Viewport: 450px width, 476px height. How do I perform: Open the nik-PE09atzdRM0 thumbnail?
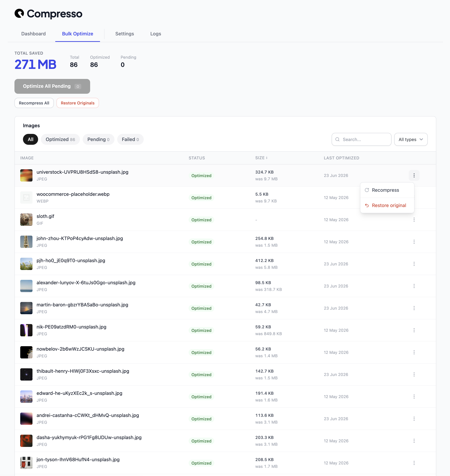click(x=26, y=330)
